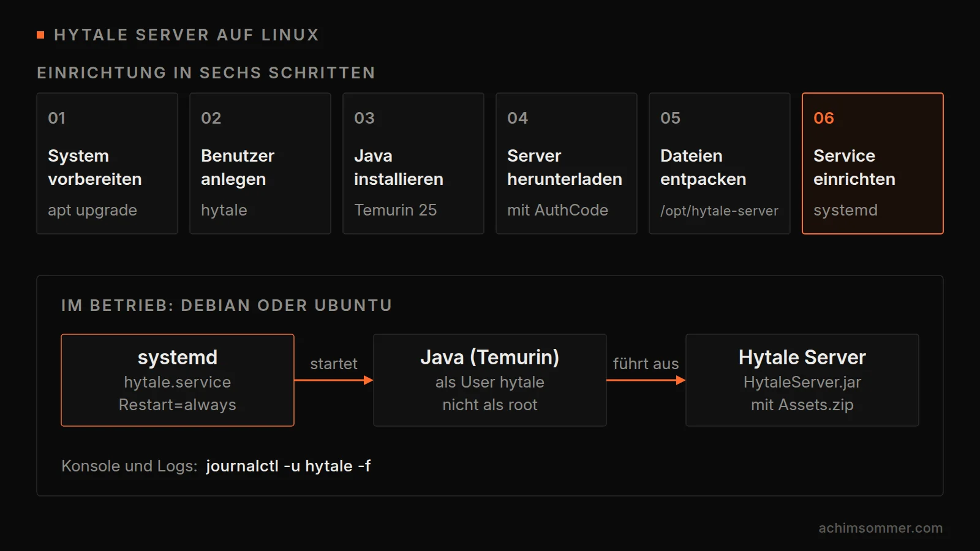Open the 03 Java installieren card

pos(413,163)
